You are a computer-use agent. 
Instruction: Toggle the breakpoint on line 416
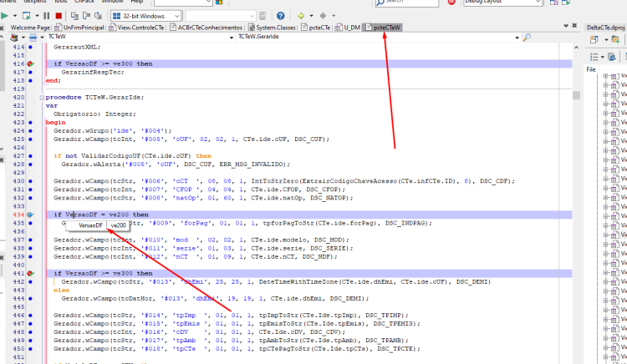30,63
